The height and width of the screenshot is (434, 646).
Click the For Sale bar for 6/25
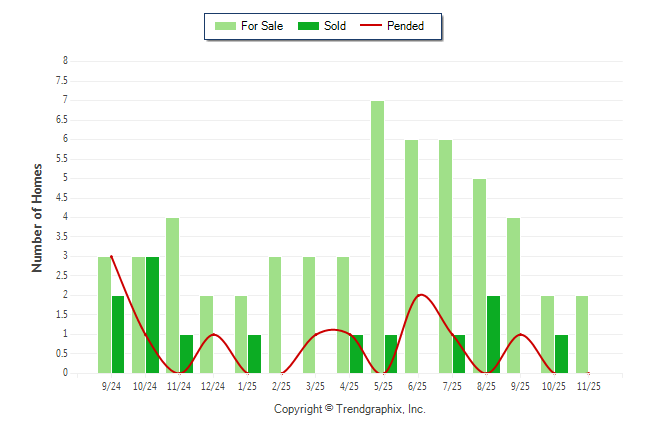(x=411, y=256)
